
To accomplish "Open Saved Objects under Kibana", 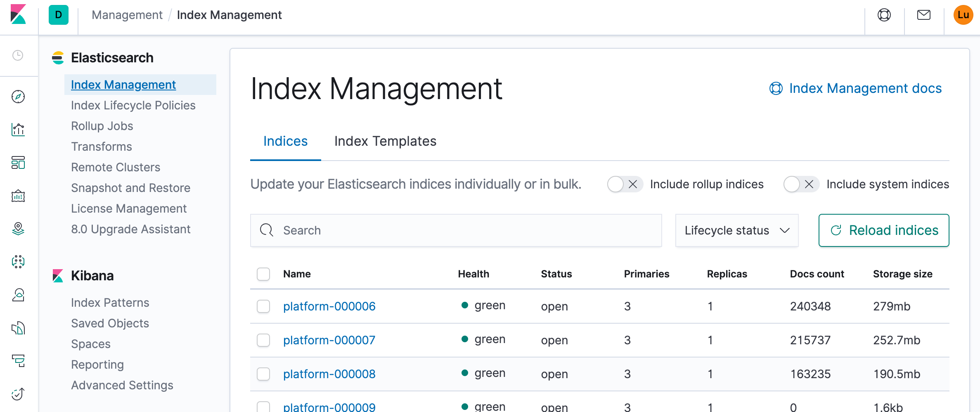I will [x=110, y=323].
